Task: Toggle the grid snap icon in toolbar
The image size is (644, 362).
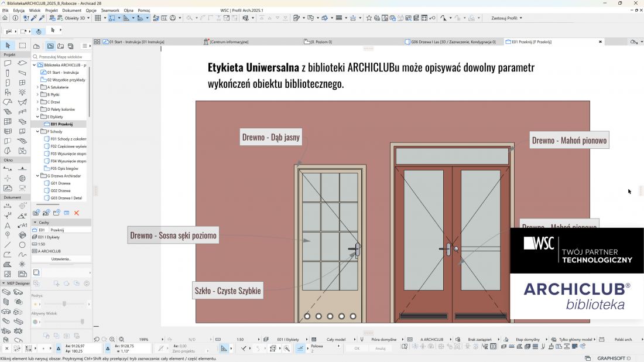Action: point(98,18)
